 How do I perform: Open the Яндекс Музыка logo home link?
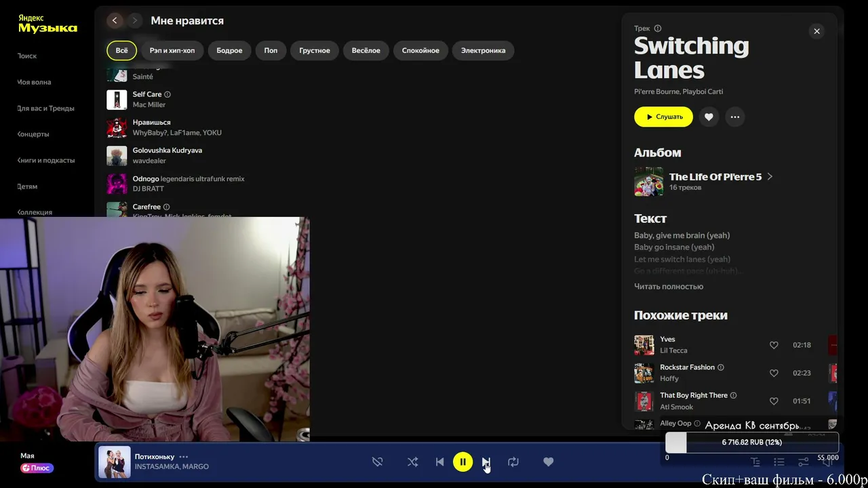coord(47,24)
